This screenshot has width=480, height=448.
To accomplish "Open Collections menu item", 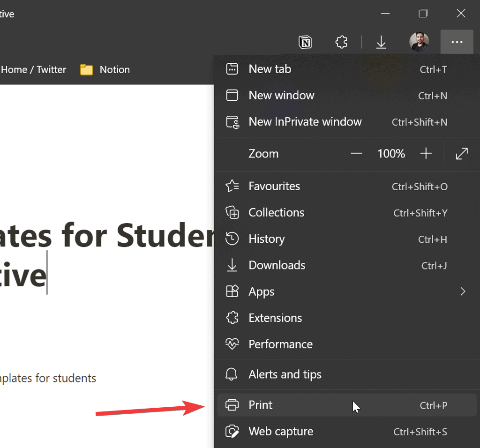I will click(276, 213).
